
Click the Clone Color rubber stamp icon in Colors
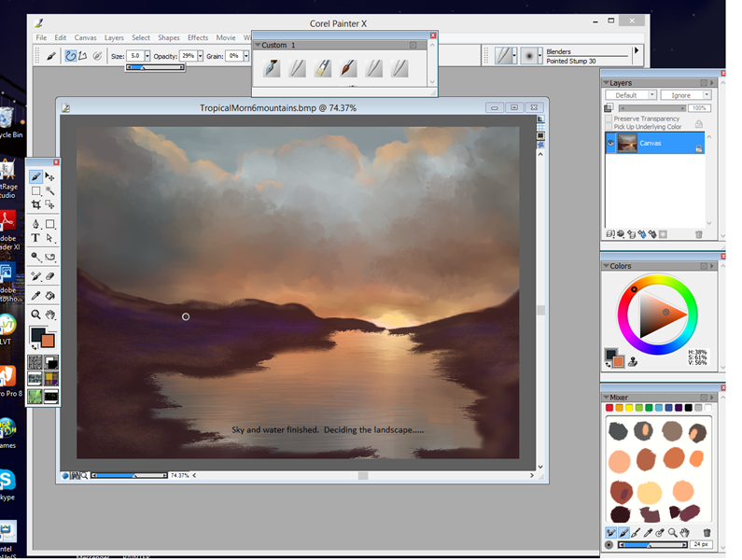click(633, 362)
